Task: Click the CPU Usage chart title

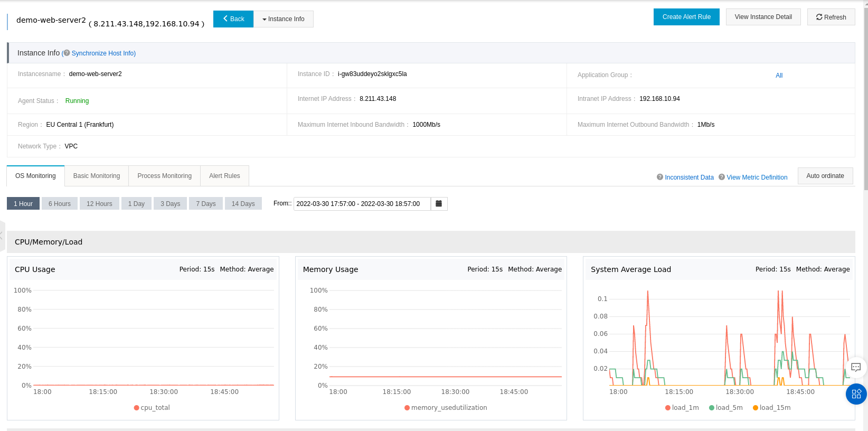Action: pos(35,269)
